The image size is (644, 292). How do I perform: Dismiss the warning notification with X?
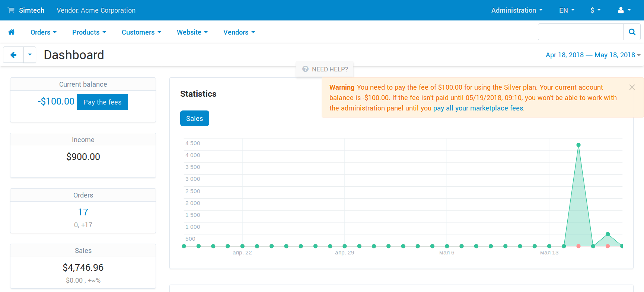click(632, 87)
